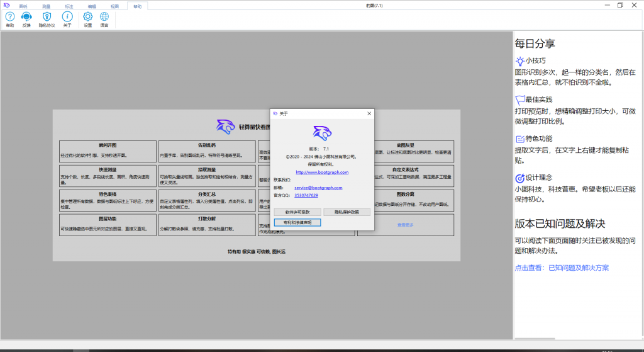
Task: Click the 软件许可条款 button
Action: pos(297,212)
